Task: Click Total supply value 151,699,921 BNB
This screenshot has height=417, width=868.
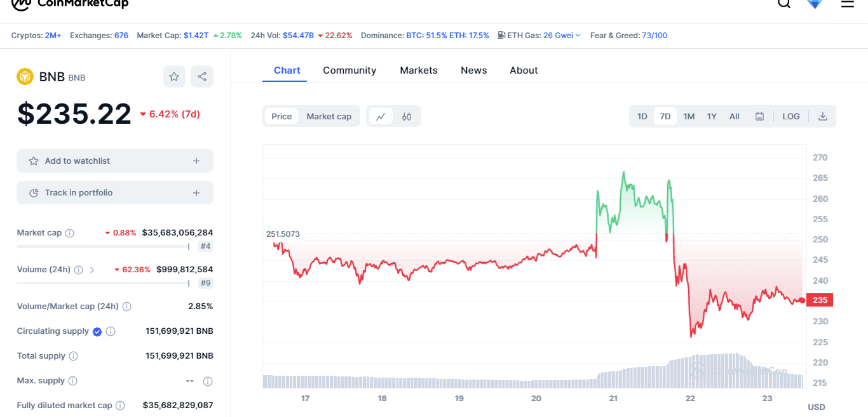Action: (180, 356)
